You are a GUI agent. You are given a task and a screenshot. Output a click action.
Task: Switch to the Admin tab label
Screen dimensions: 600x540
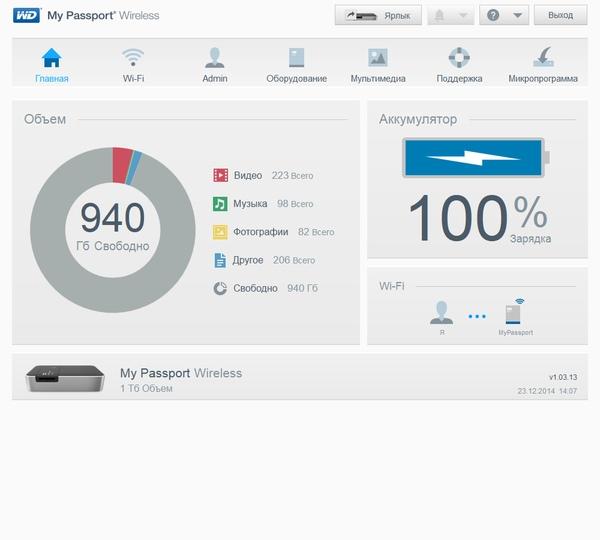pyautogui.click(x=215, y=78)
